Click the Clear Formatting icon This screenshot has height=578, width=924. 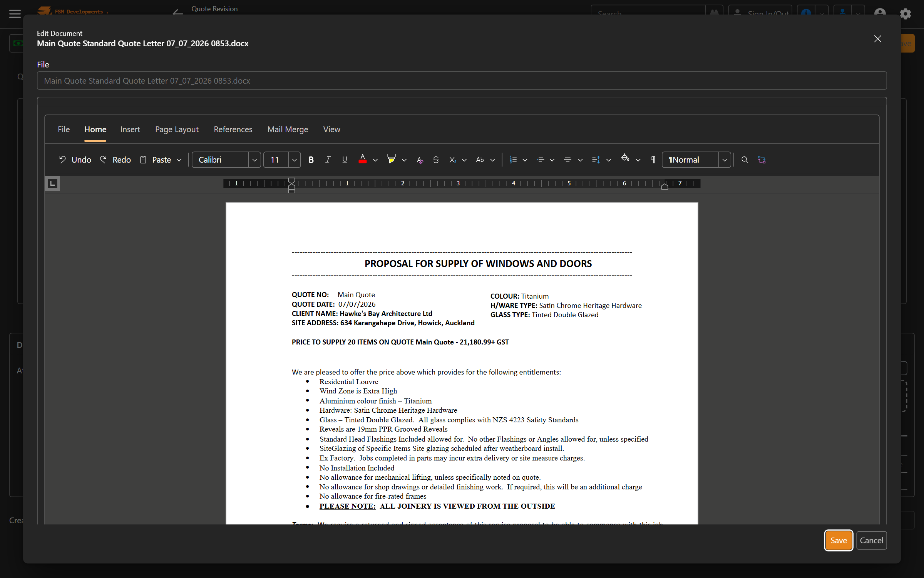(x=420, y=160)
